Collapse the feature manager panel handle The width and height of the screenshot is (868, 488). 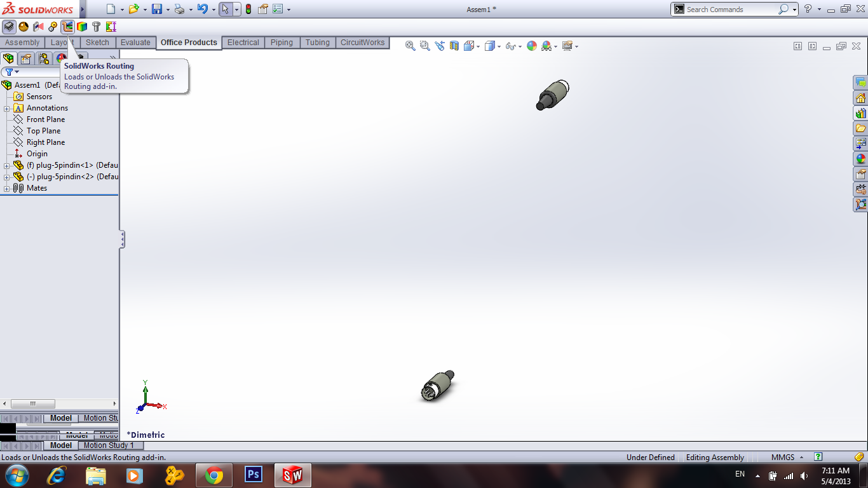122,240
